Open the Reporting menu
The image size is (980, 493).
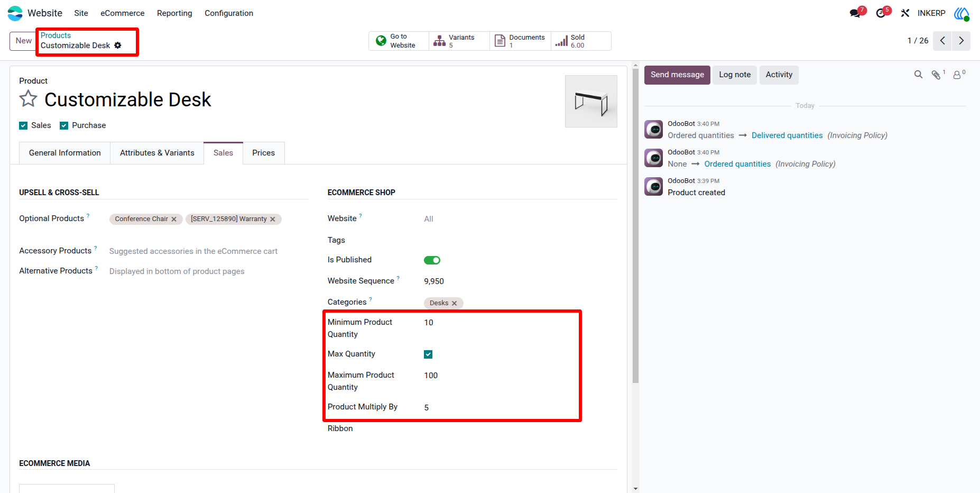[x=174, y=13]
